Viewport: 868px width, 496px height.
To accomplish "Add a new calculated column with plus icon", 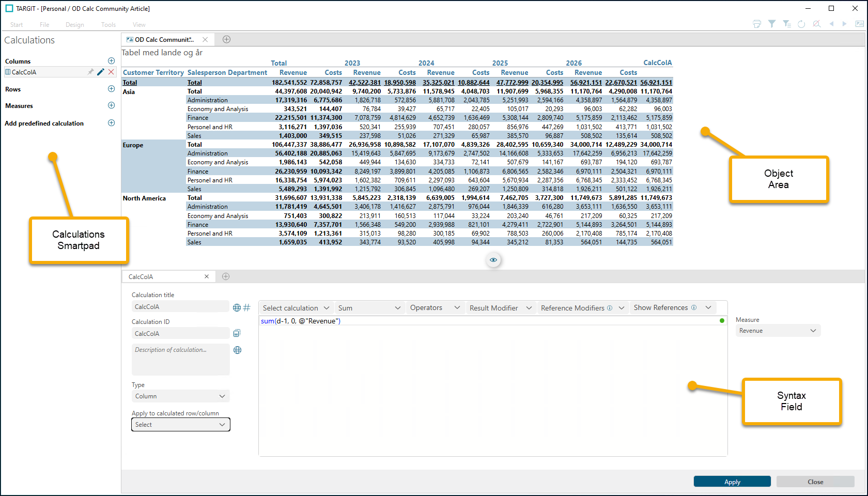I will click(111, 61).
